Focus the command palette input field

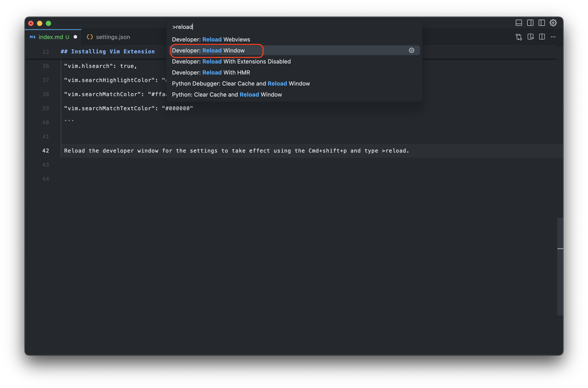coord(294,27)
